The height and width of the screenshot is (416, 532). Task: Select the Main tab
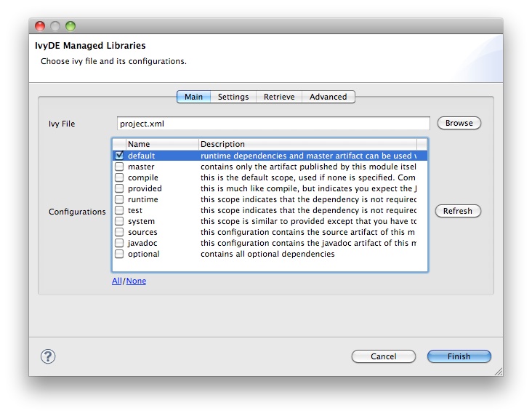193,97
